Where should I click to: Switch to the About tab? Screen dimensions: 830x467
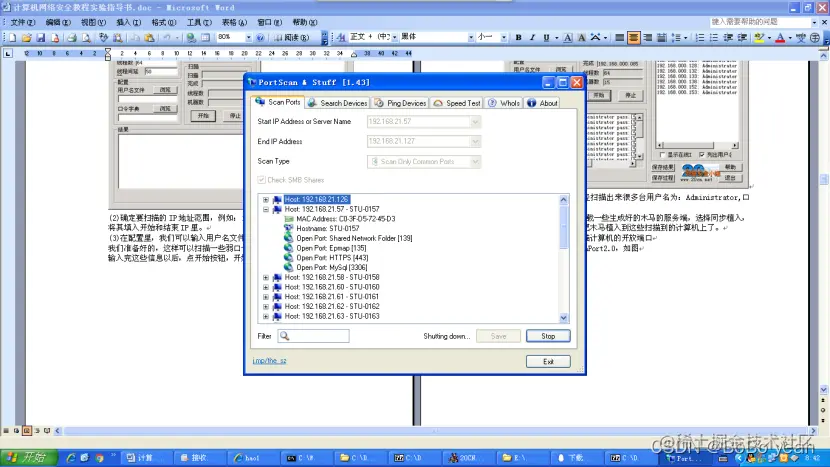[x=542, y=103]
